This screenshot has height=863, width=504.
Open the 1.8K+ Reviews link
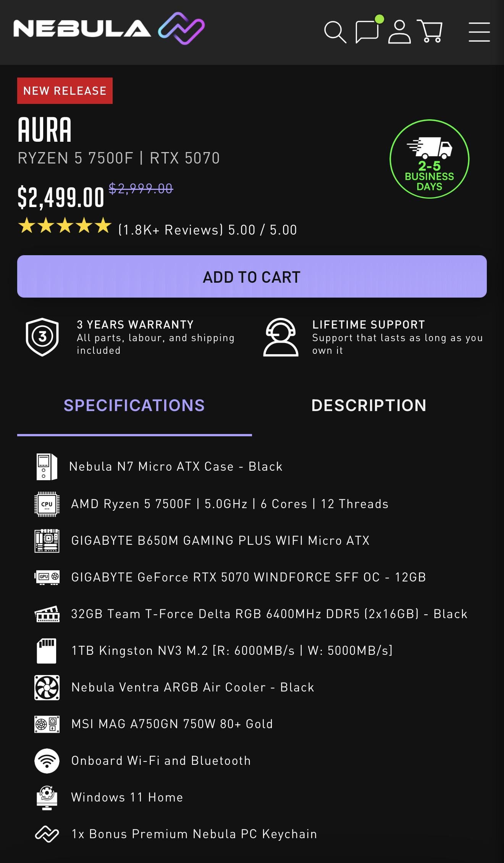171,230
